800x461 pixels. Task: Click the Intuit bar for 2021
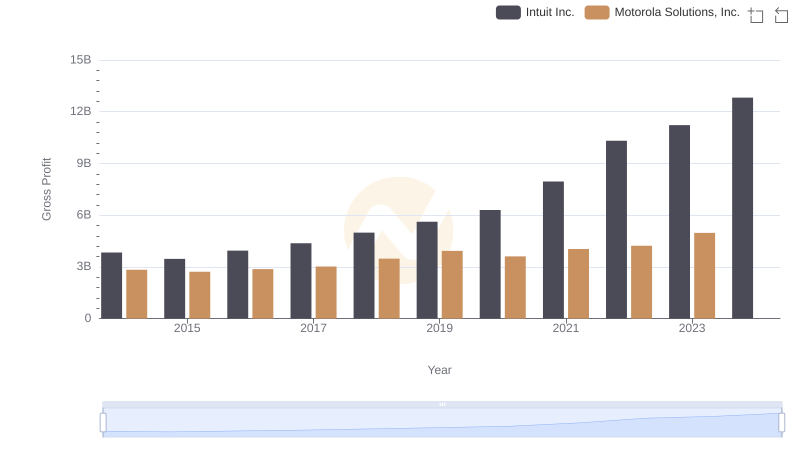(x=553, y=250)
